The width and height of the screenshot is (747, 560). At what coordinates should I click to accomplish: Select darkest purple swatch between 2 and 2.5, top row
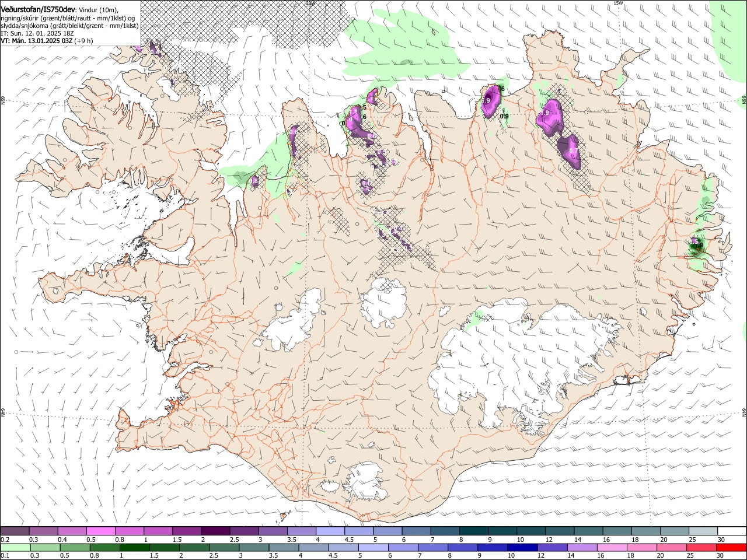coord(215,531)
